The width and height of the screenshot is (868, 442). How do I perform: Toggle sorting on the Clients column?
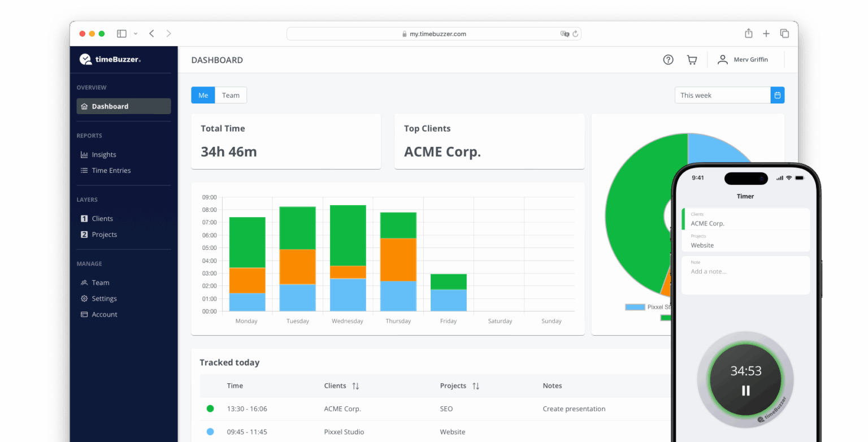(x=356, y=385)
